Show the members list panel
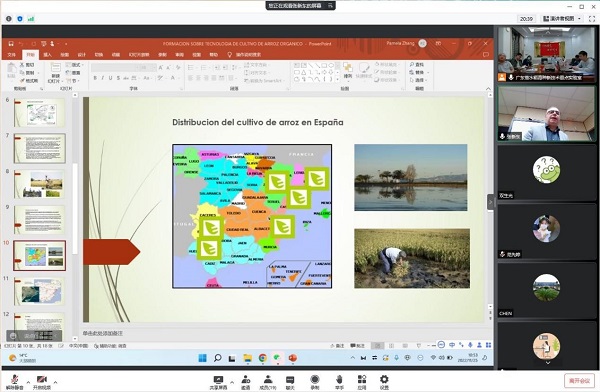 point(268,382)
